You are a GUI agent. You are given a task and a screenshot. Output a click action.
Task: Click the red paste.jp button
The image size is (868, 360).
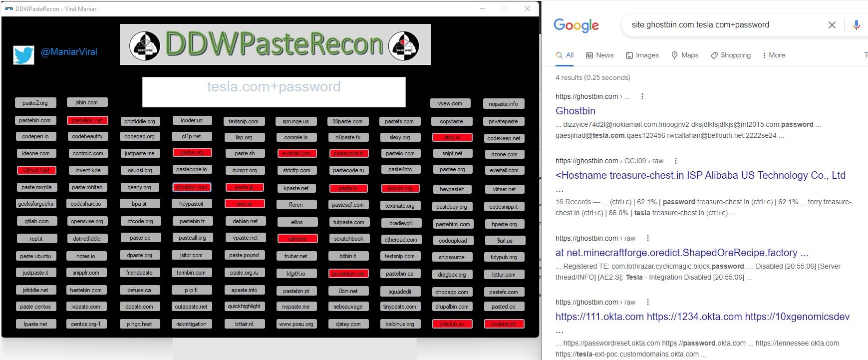244,187
